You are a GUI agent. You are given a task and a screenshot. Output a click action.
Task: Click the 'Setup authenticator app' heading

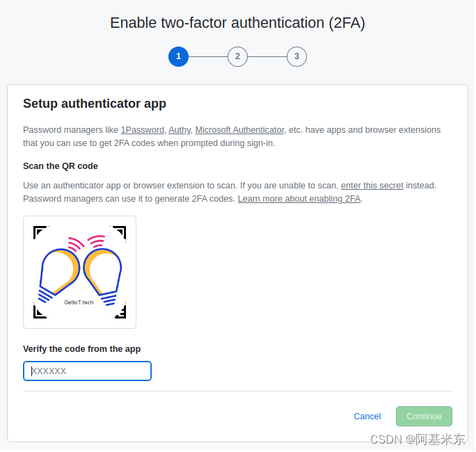95,104
